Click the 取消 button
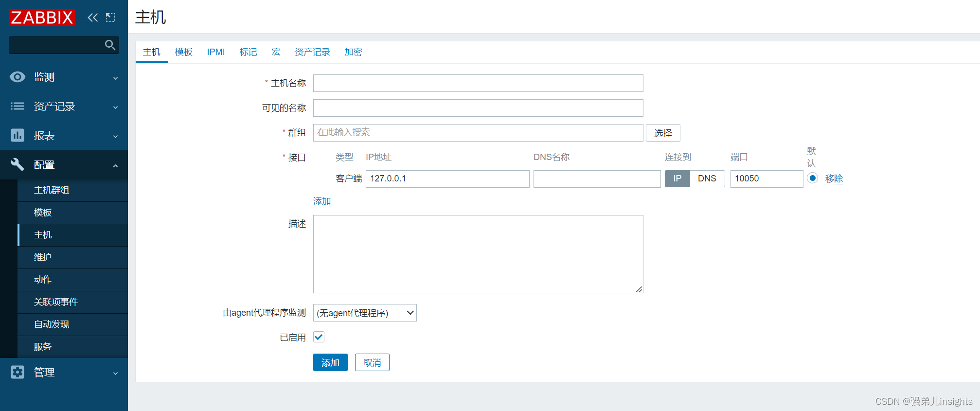The image size is (980, 411). (372, 362)
